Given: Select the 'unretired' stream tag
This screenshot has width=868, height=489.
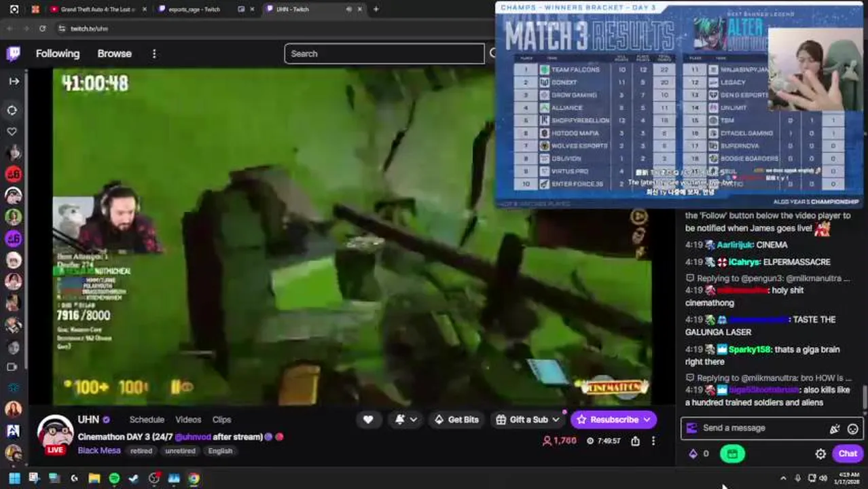Looking at the screenshot, I should point(180,451).
